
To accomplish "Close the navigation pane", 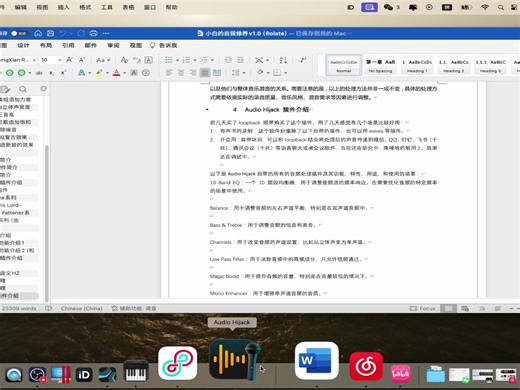I will click(43, 88).
